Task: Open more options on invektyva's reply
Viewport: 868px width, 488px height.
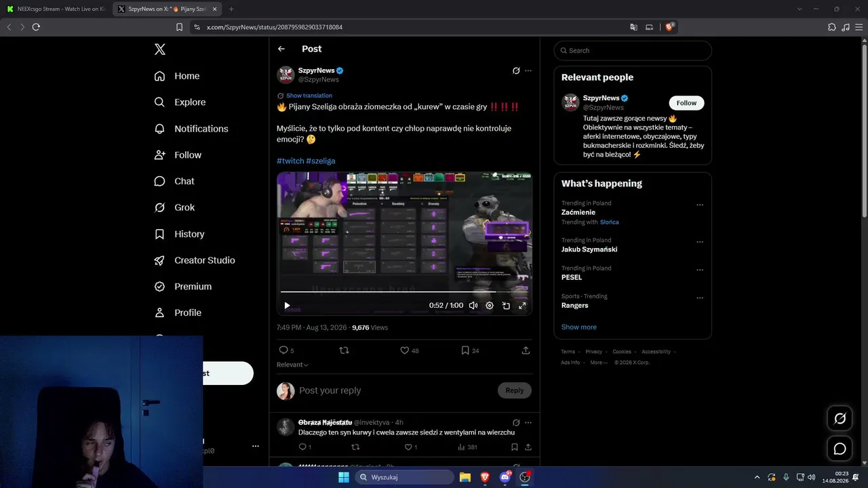Action: pyautogui.click(x=528, y=422)
